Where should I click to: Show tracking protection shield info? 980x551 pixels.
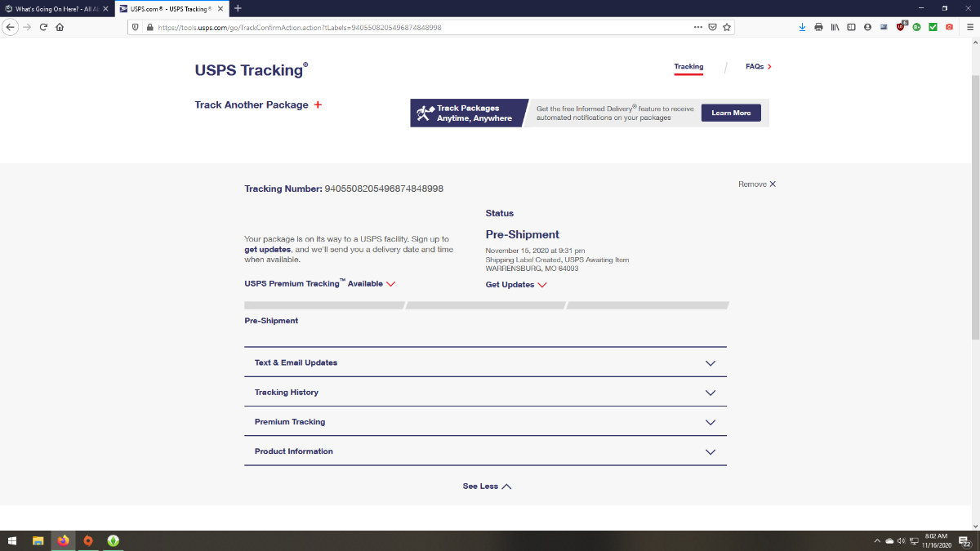136,27
